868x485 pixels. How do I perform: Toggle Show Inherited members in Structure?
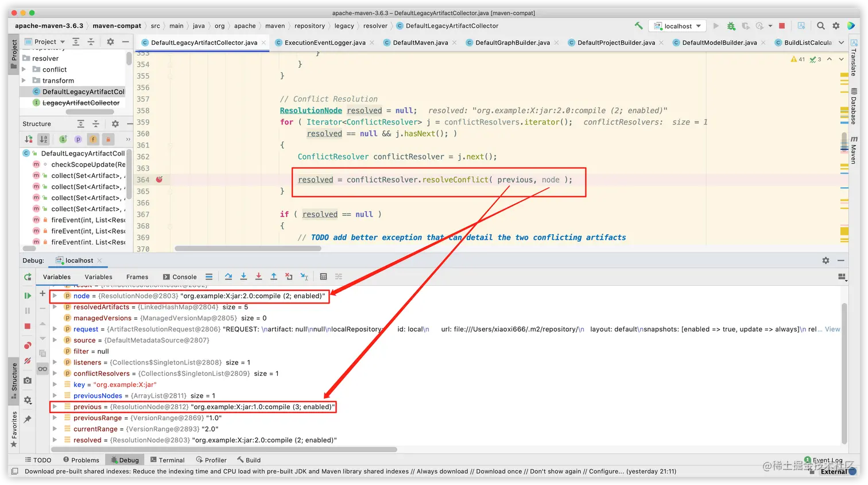[x=63, y=139]
